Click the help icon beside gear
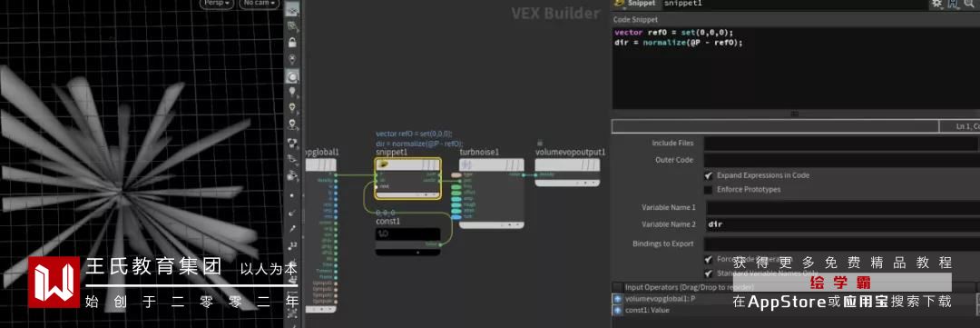The image size is (980, 328). [953, 3]
